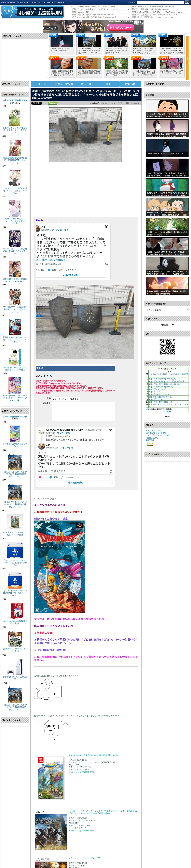Click the X ポスト share button
The height and width of the screenshot is (868, 191).
click(37, 103)
